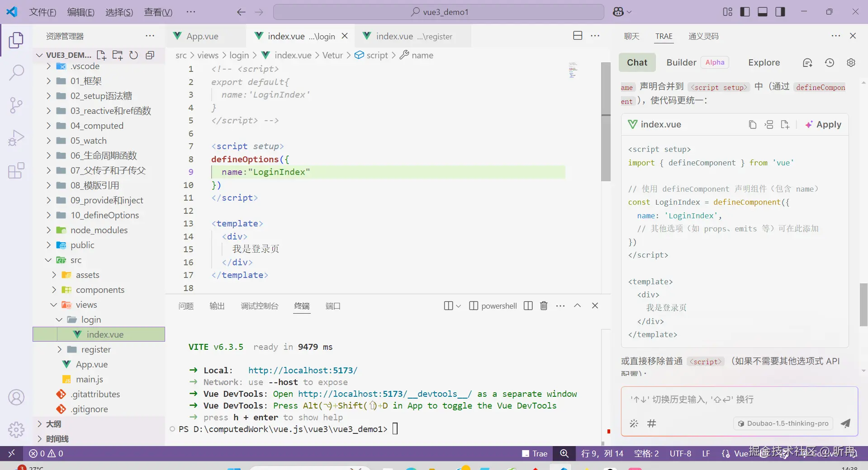This screenshot has width=868, height=470.
Task: Expand the 05_watch folder
Action: coord(48,141)
